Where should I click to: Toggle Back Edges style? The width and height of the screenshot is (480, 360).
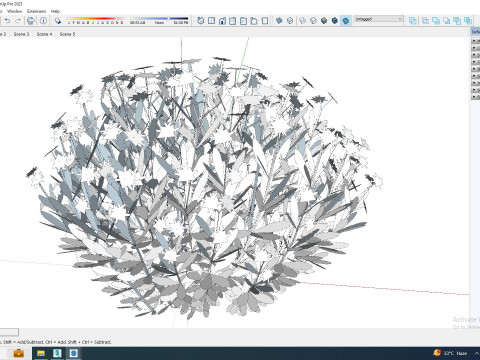point(290,21)
